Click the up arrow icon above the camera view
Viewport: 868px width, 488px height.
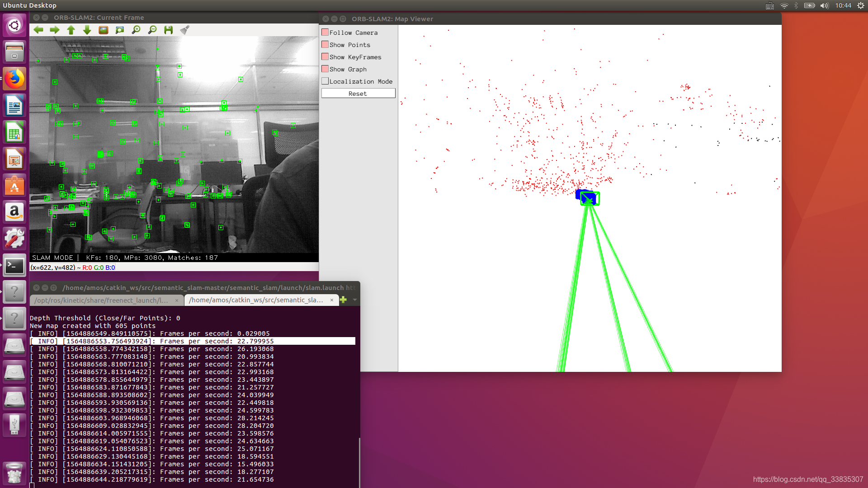click(x=71, y=30)
